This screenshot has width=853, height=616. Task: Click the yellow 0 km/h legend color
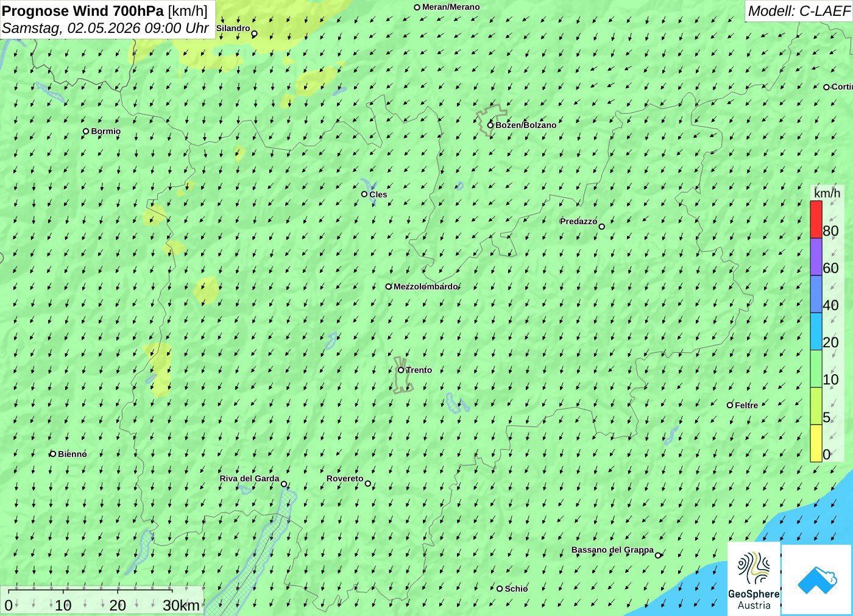click(x=816, y=443)
